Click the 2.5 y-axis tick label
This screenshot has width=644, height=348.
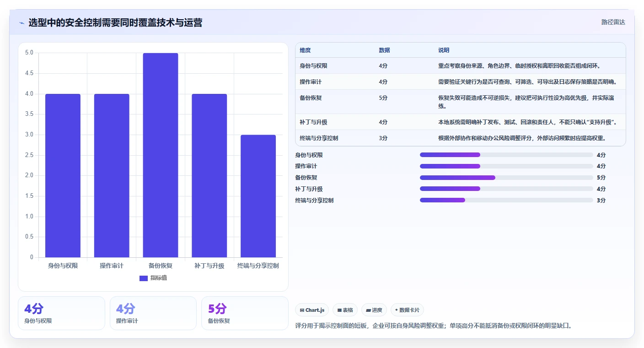tap(29, 155)
